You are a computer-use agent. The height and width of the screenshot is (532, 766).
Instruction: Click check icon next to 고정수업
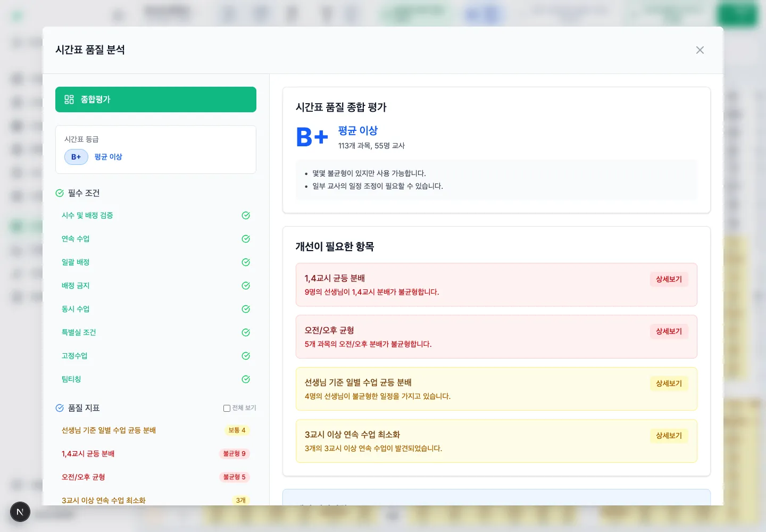pos(246,356)
